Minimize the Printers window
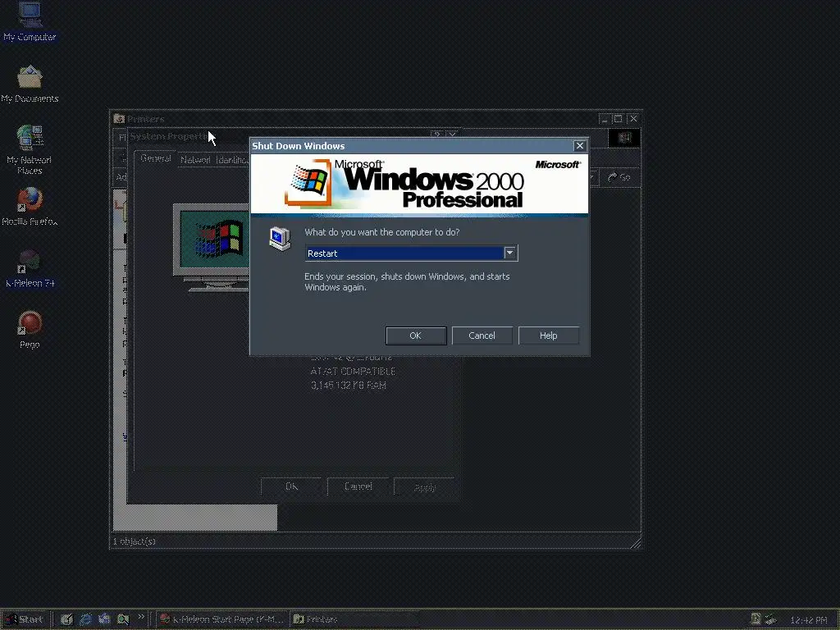 pos(605,119)
